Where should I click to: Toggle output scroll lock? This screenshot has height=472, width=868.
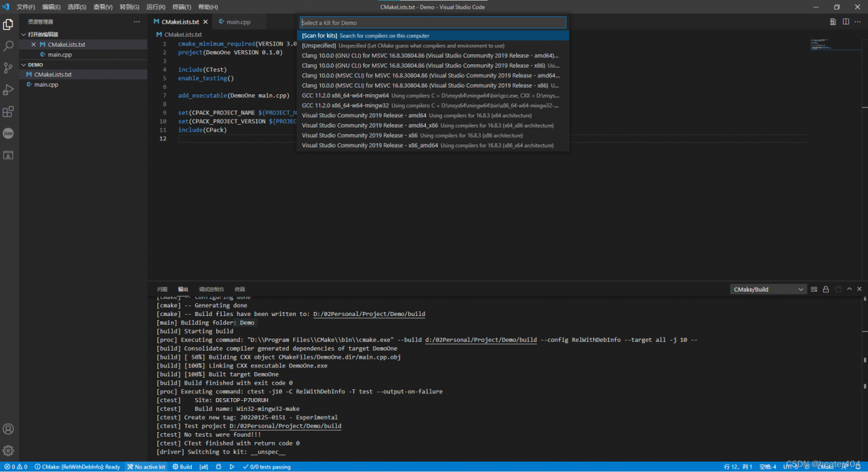pyautogui.click(x=826, y=290)
